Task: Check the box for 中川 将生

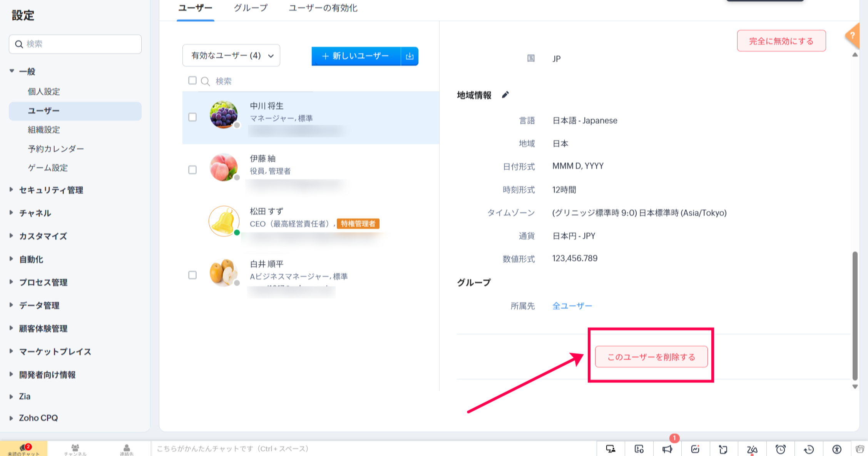Action: [x=192, y=117]
